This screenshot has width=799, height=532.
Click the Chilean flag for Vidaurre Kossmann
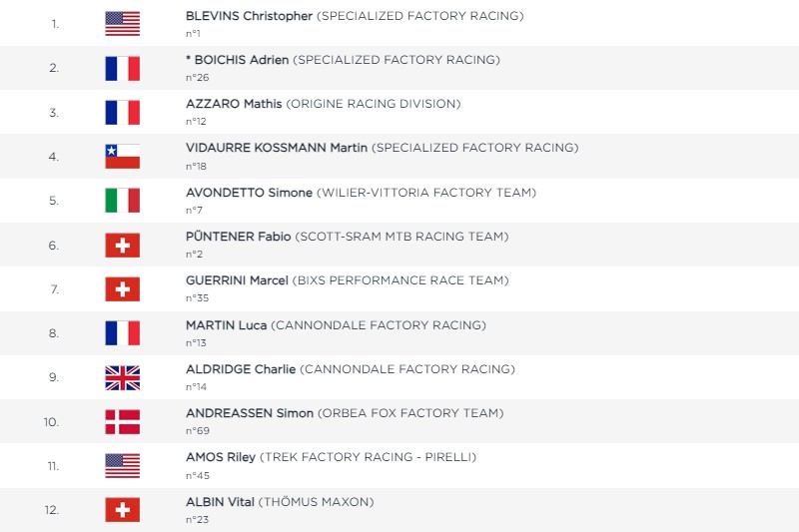[122, 157]
